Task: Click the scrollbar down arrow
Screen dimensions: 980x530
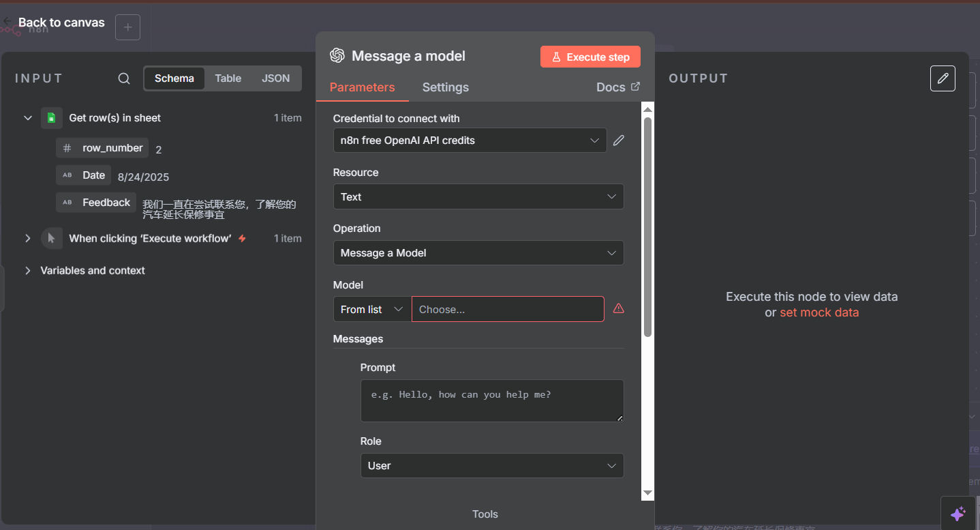Action: pos(648,492)
